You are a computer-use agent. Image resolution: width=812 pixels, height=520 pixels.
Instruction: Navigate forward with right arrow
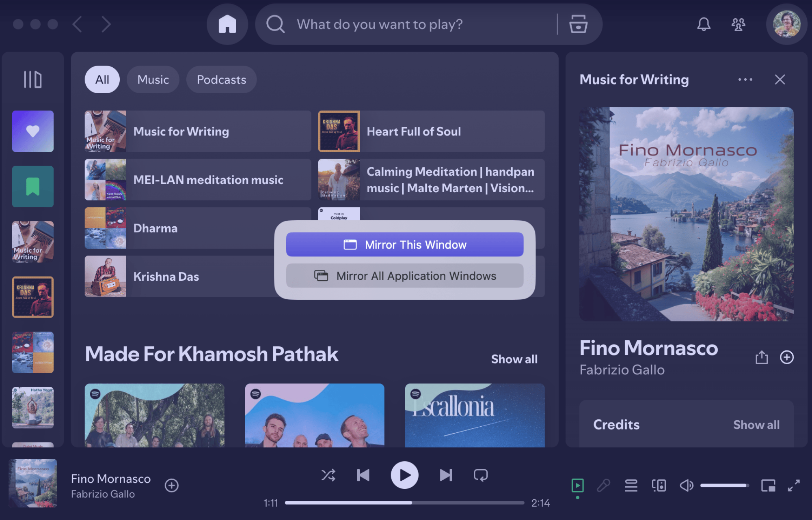tap(106, 24)
